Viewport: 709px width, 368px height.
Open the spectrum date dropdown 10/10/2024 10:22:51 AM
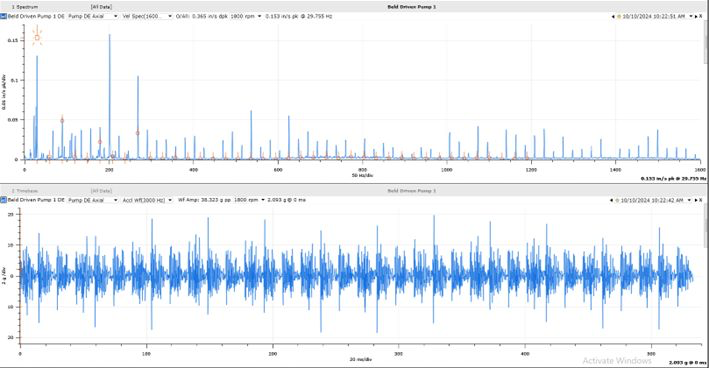click(x=655, y=16)
